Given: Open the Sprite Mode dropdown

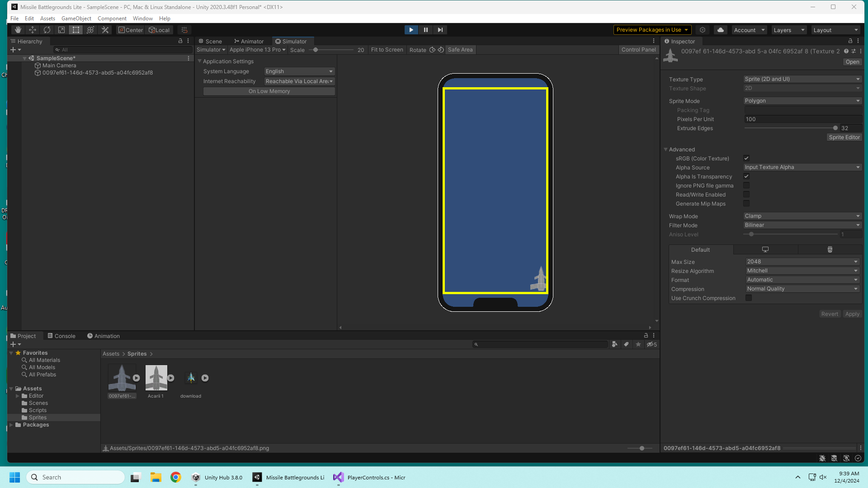Looking at the screenshot, I should (x=802, y=101).
